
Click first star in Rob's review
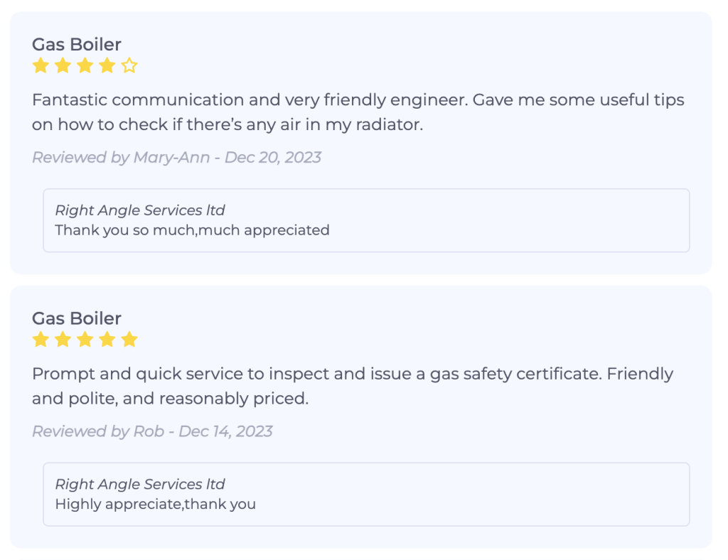(41, 340)
